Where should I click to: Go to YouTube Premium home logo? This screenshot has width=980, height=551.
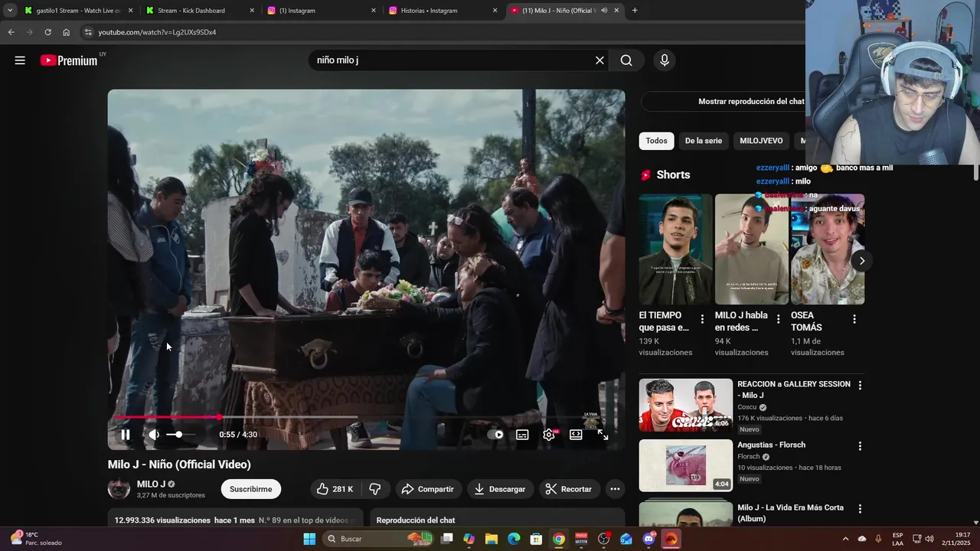coord(69,60)
